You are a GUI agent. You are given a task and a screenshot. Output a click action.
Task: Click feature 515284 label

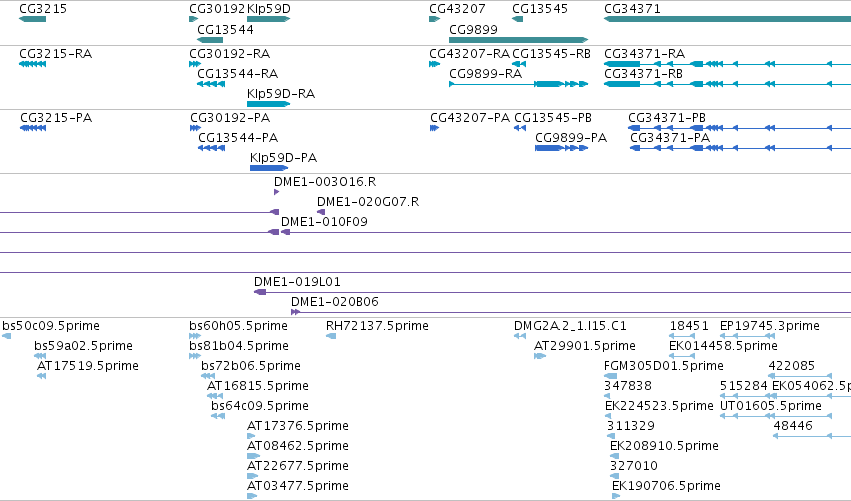[744, 386]
